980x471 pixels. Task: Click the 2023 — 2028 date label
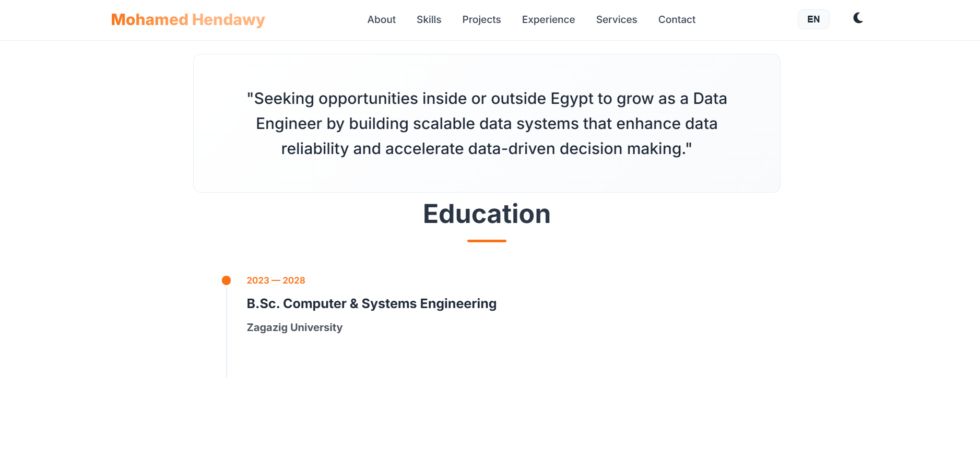276,280
